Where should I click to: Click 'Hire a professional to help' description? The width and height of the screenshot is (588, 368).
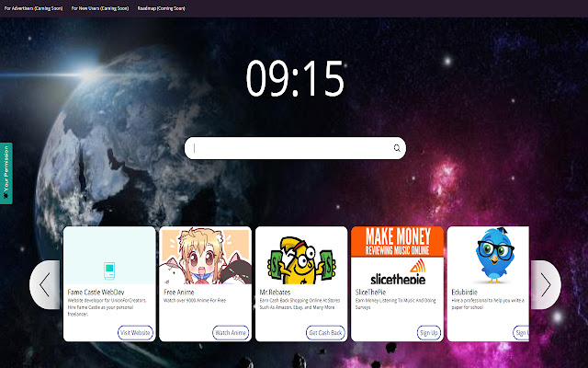tap(488, 304)
